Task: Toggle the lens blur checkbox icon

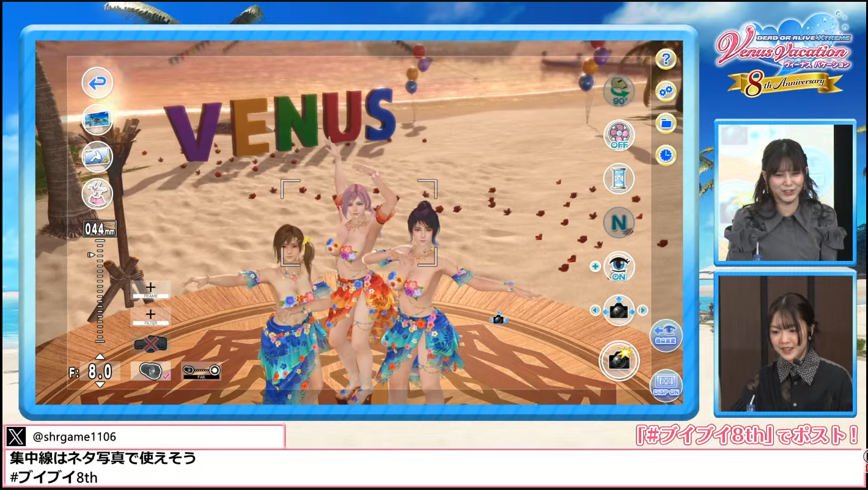Action: (151, 371)
